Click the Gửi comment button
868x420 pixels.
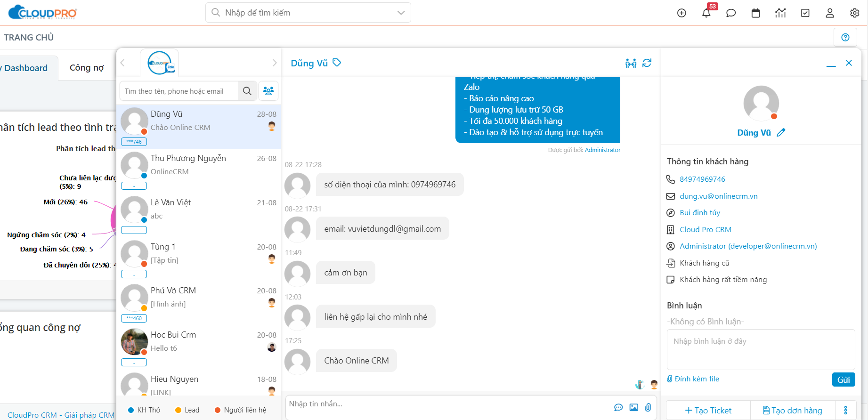(844, 380)
